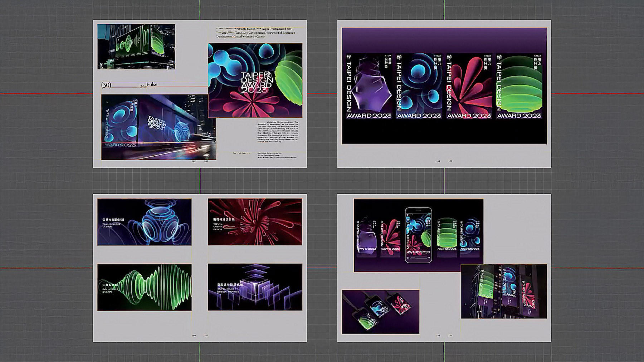Viewport: 644px width, 362px height.
Task: Click the "Special Credits" label
Action: (x=241, y=153)
